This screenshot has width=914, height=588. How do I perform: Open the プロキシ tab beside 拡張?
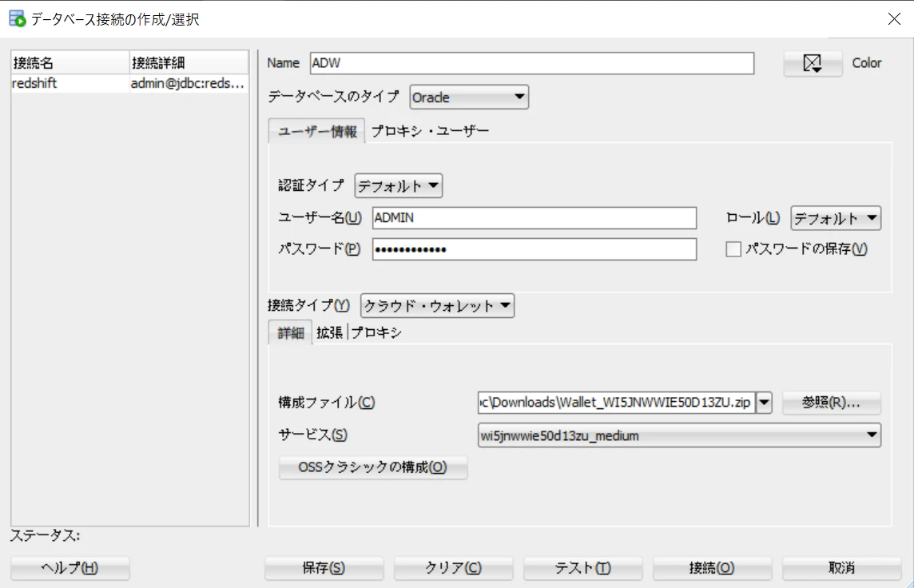pos(376,333)
